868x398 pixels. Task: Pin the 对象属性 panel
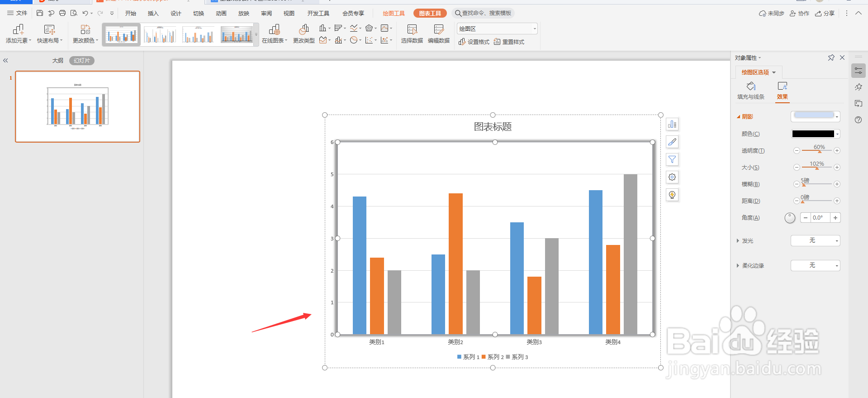coord(831,58)
